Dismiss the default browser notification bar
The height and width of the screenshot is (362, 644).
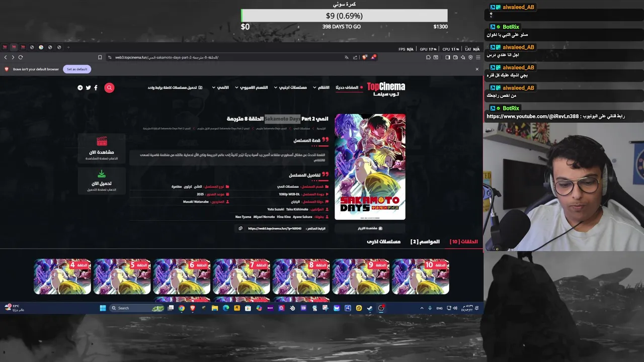click(477, 69)
